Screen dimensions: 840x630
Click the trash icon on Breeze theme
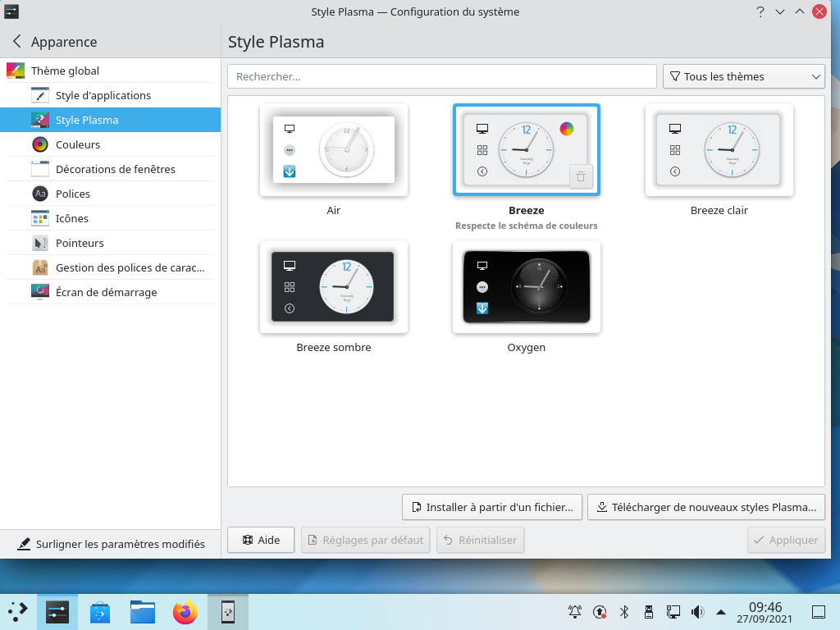pos(581,177)
